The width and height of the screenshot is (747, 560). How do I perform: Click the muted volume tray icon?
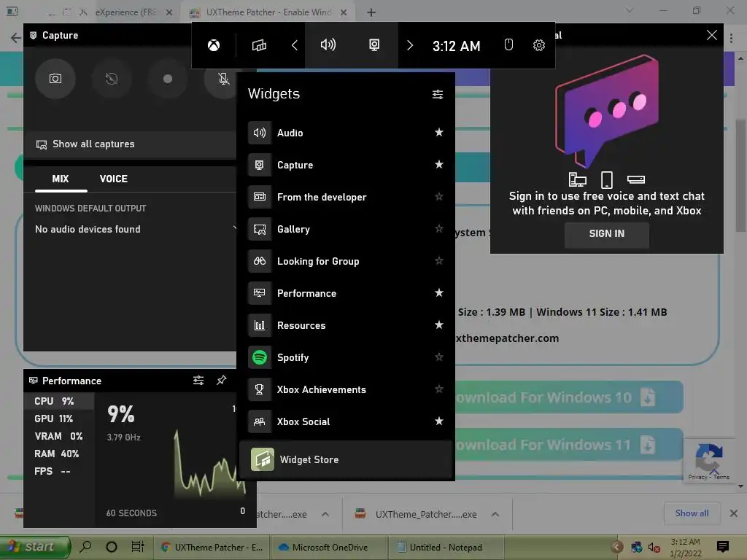[654, 548]
